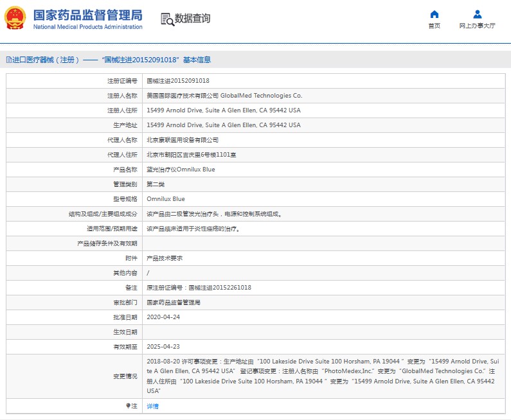511x420 pixels.
Task: Click the 生效日期 row label
Action: tap(125, 332)
